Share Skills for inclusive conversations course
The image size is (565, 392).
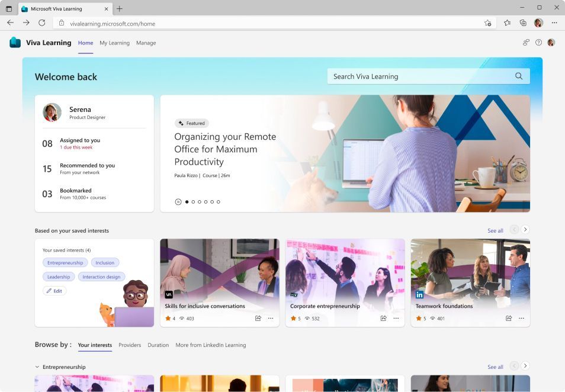[x=258, y=318]
